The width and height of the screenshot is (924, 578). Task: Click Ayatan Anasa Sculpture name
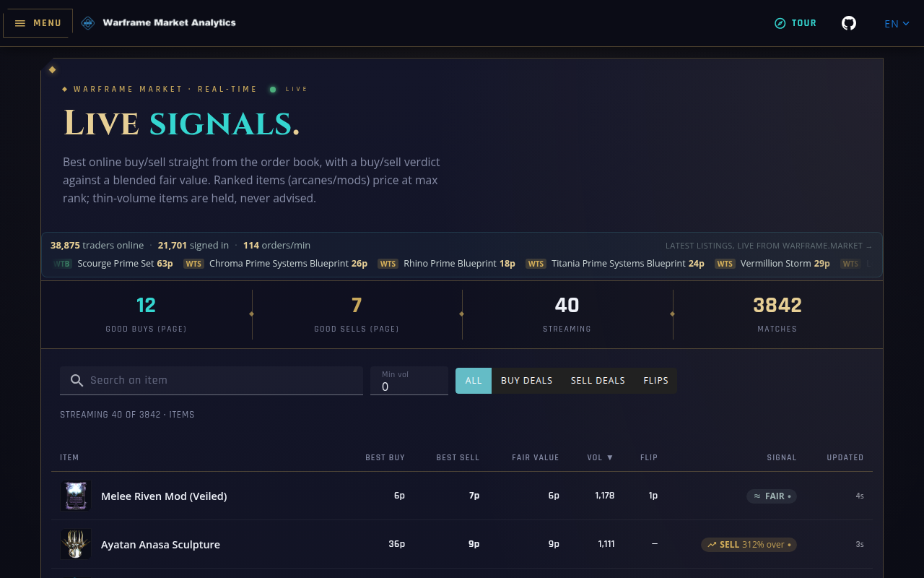click(x=160, y=545)
